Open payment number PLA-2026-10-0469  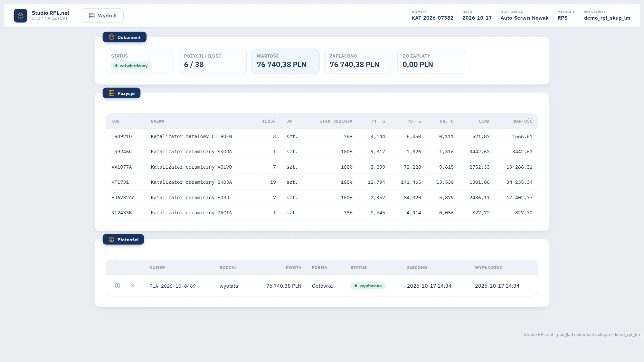172,286
